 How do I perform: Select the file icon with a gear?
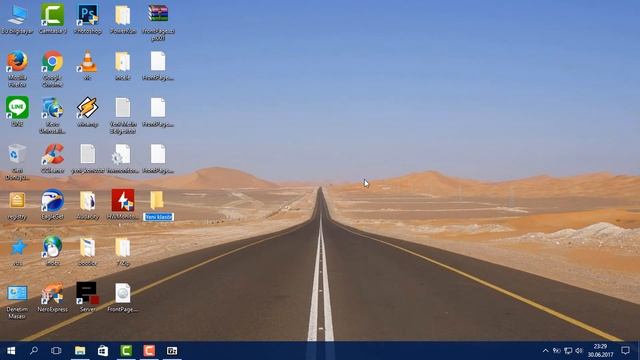[x=122, y=155]
